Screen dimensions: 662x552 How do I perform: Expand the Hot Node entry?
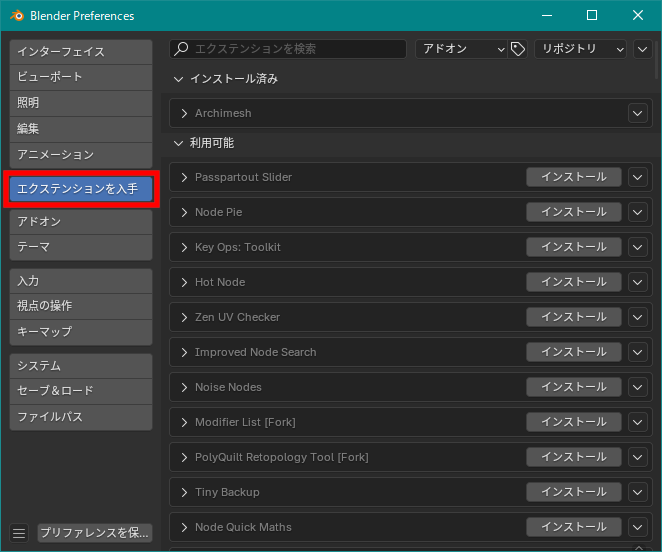tap(184, 283)
